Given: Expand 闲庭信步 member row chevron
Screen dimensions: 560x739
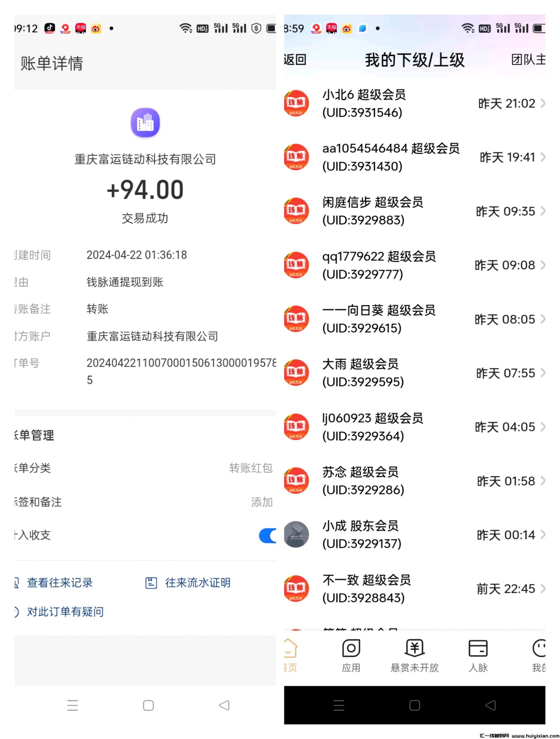Looking at the screenshot, I should tap(543, 211).
